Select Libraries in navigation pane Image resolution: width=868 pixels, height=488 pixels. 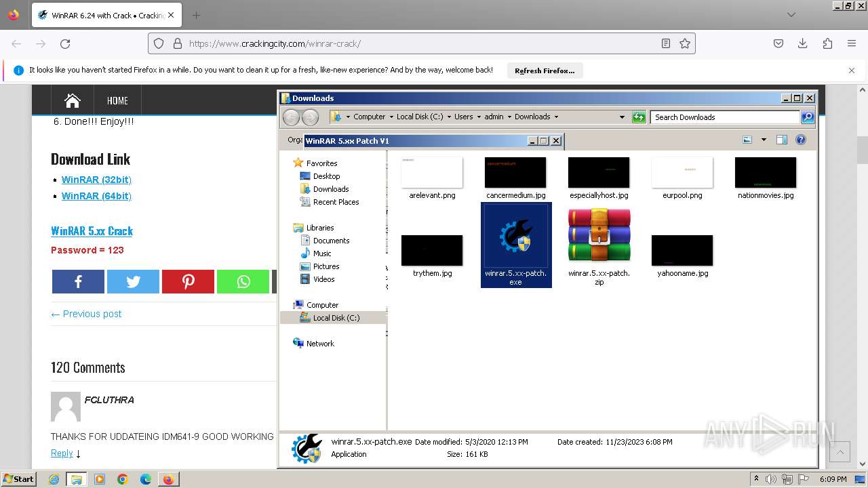[320, 228]
